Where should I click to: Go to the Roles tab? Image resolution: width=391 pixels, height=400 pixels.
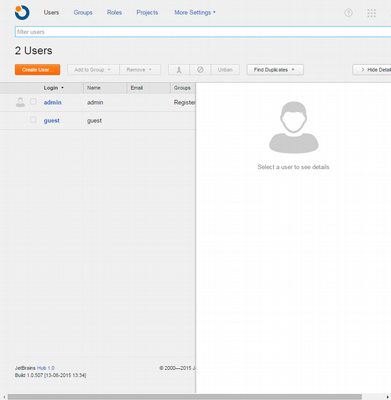[x=114, y=12]
